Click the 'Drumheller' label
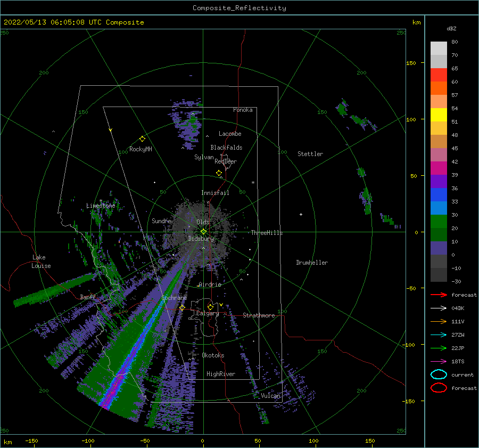479x448 pixels. [x=312, y=263]
